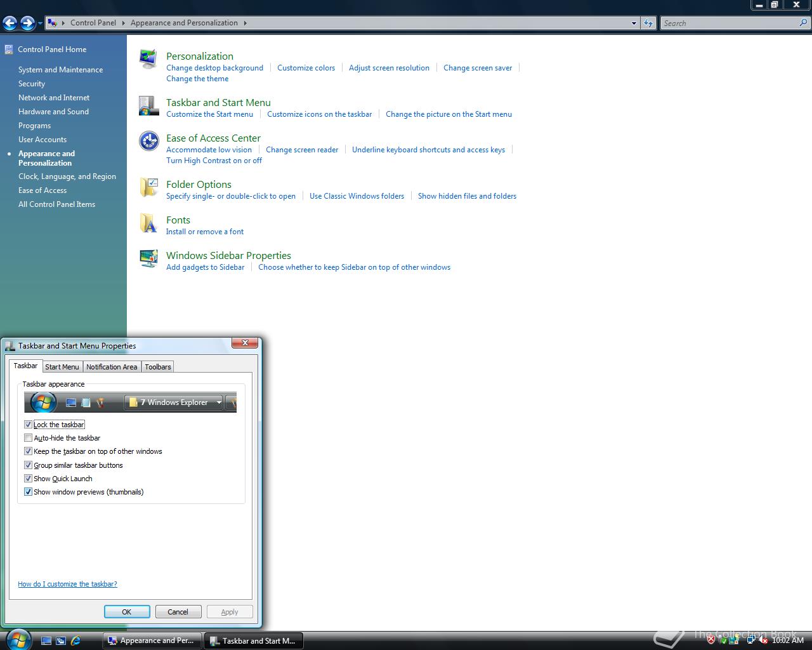Open Adjust screen resolution link
Image resolution: width=812 pixels, height=650 pixels.
coord(389,68)
